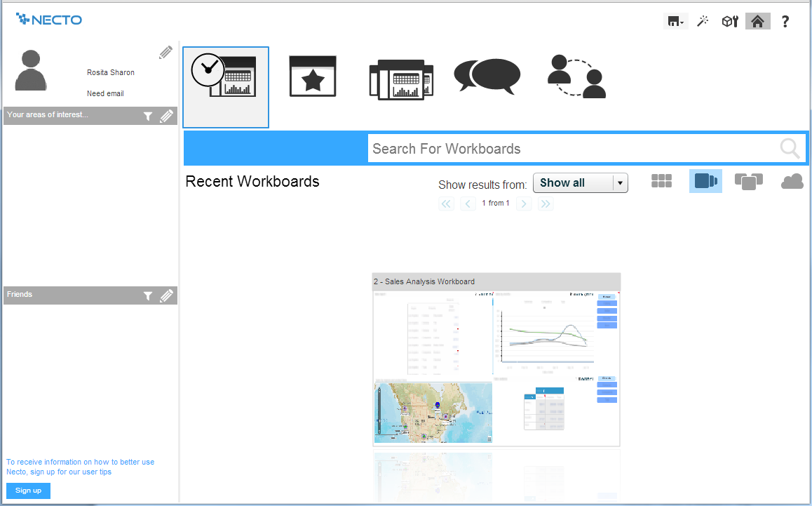Expand the Show all results dropdown
The height and width of the screenshot is (506, 812).
coord(619,183)
